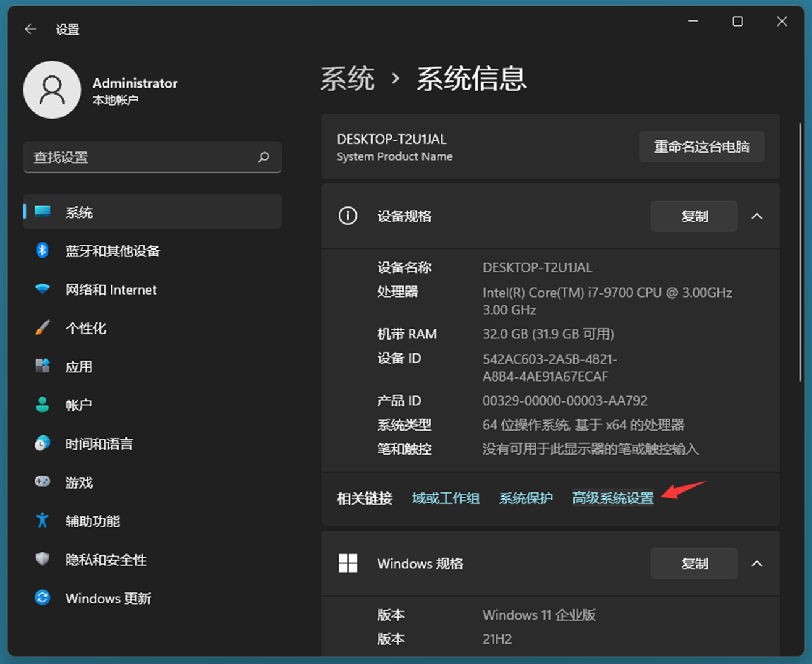Open the 高级系统设置 link
The width and height of the screenshot is (812, 664).
click(613, 498)
